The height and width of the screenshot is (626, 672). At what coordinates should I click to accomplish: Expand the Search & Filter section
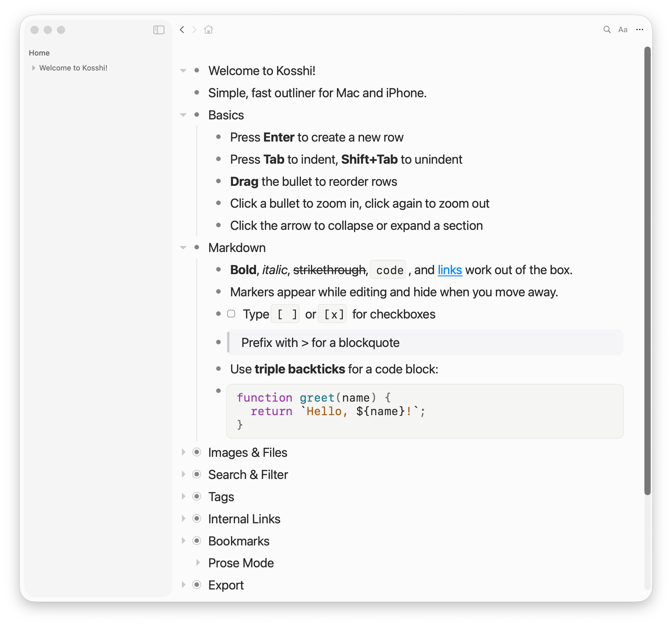183,475
